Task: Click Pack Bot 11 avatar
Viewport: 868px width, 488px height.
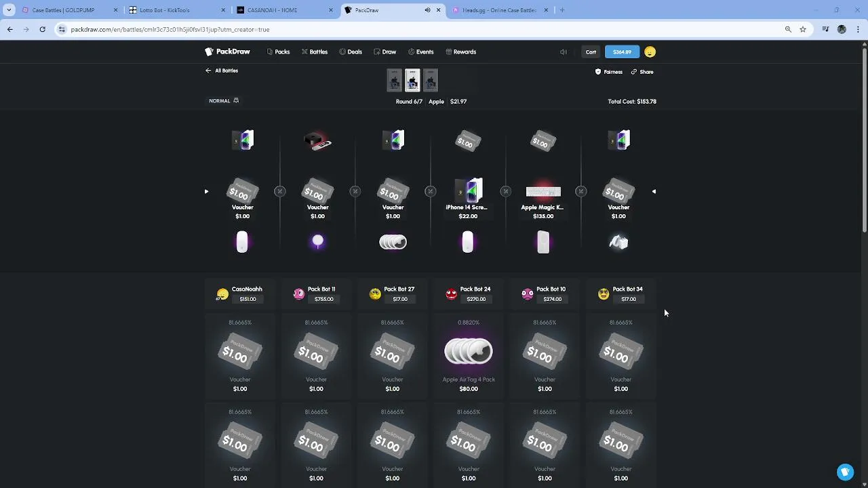Action: [x=299, y=294]
